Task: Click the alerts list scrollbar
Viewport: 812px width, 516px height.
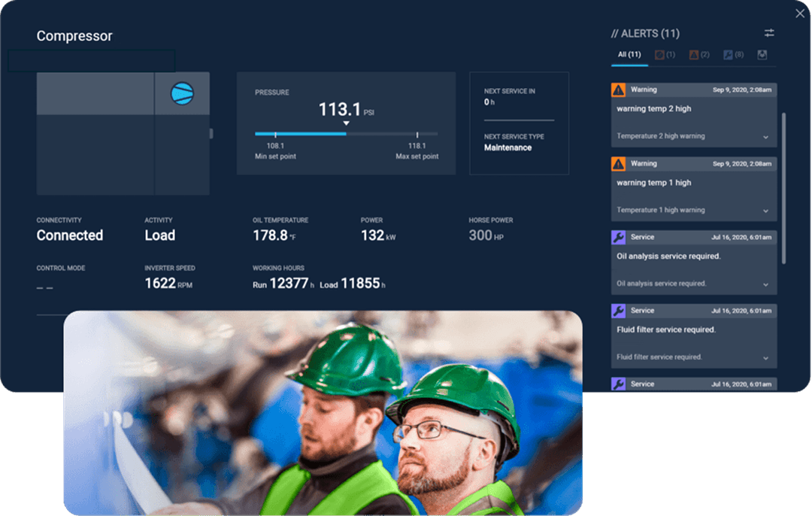Action: point(783,188)
